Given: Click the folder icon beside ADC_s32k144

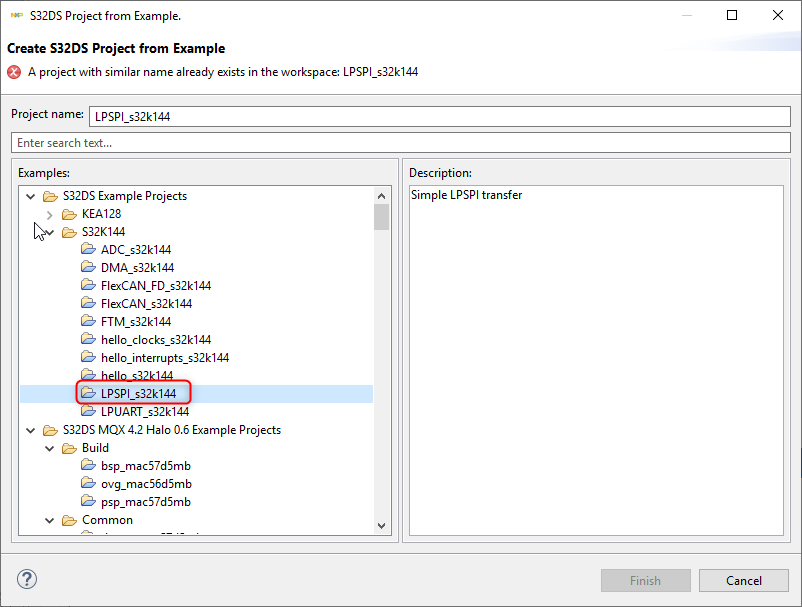Looking at the screenshot, I should (88, 249).
